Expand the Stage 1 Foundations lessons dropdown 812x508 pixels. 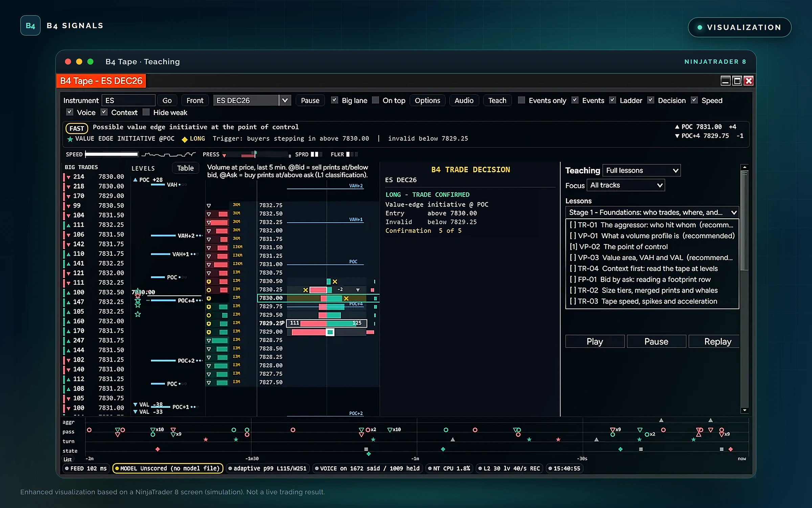point(652,212)
